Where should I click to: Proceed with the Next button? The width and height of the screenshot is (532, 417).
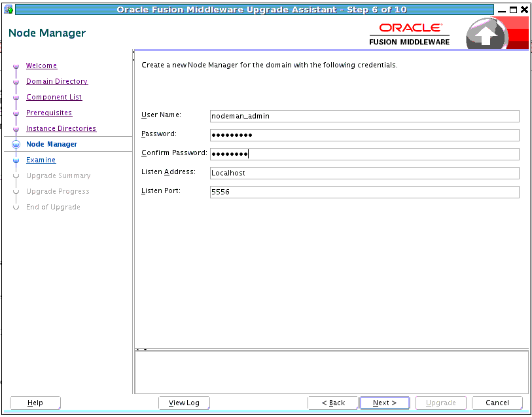pos(385,403)
